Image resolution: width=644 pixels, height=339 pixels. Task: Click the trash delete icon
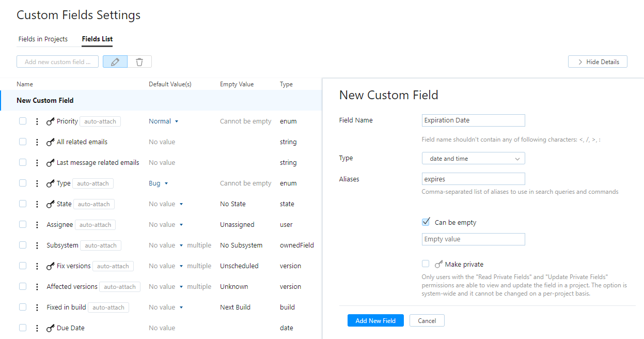[139, 62]
